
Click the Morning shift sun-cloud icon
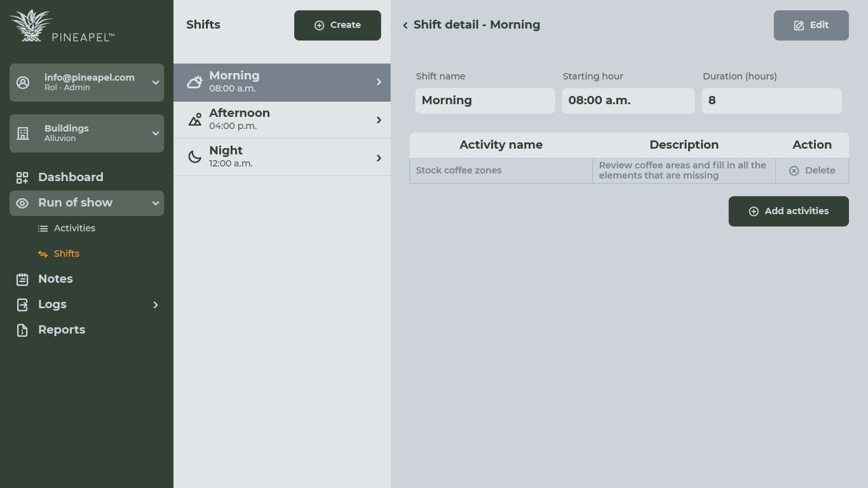click(194, 82)
